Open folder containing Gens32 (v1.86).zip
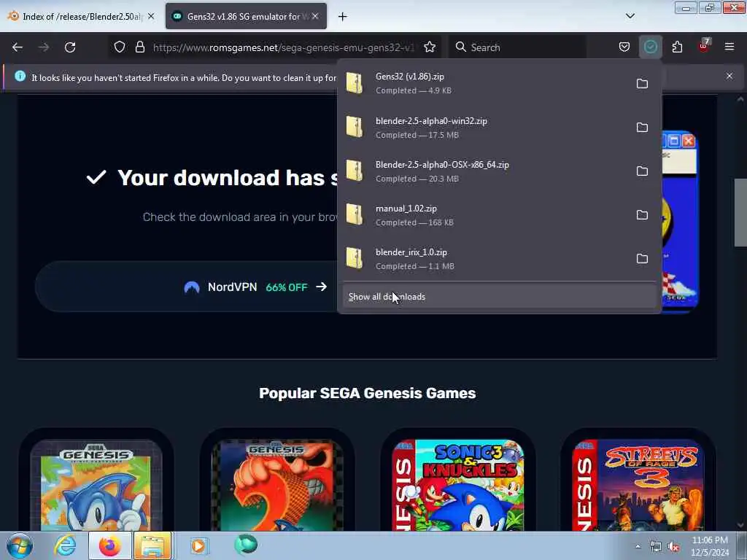The image size is (747, 560). tap(642, 84)
